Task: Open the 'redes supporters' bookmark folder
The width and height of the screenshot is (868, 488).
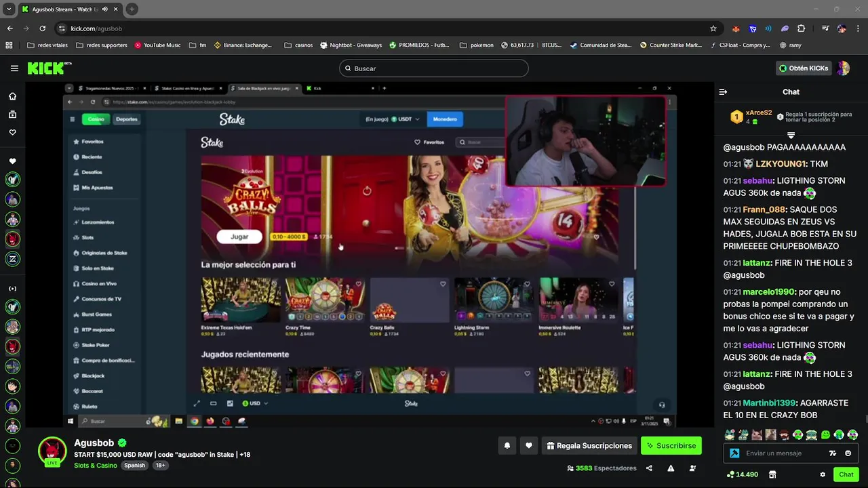Action: [102, 45]
